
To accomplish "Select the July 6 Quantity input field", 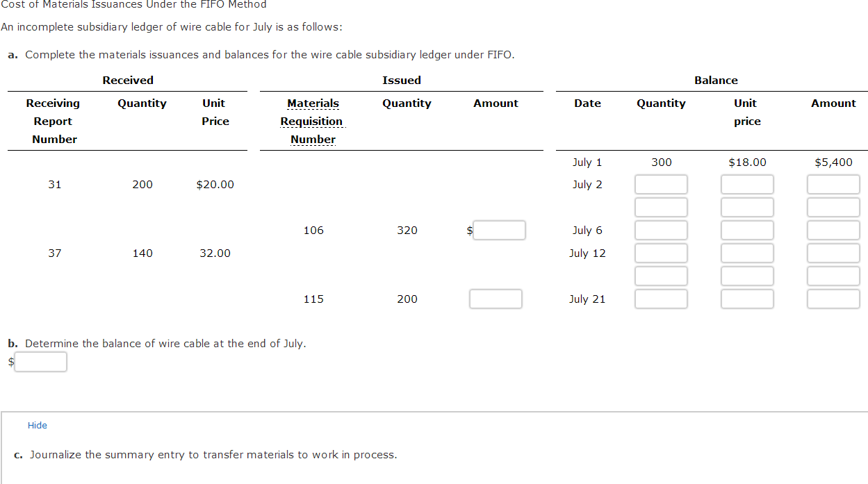I will [661, 230].
